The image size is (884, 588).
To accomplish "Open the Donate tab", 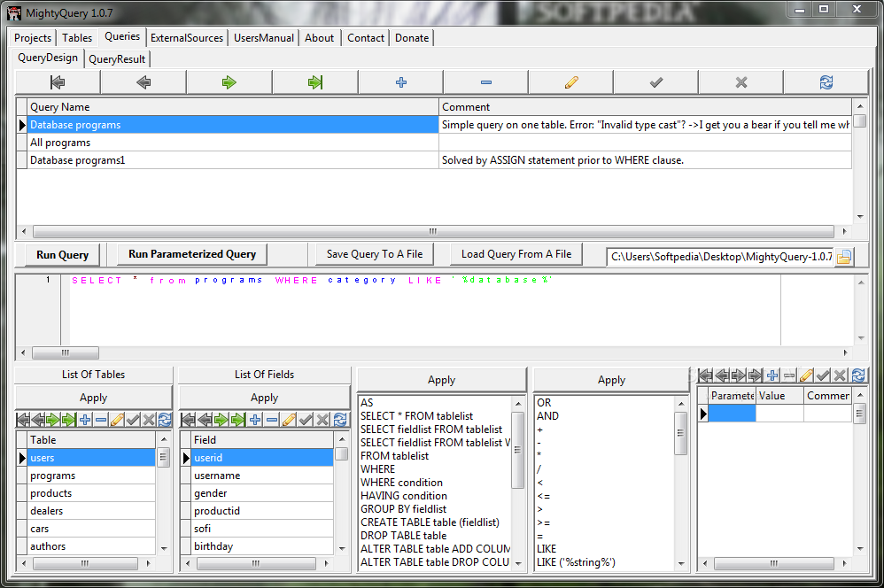I will (412, 38).
